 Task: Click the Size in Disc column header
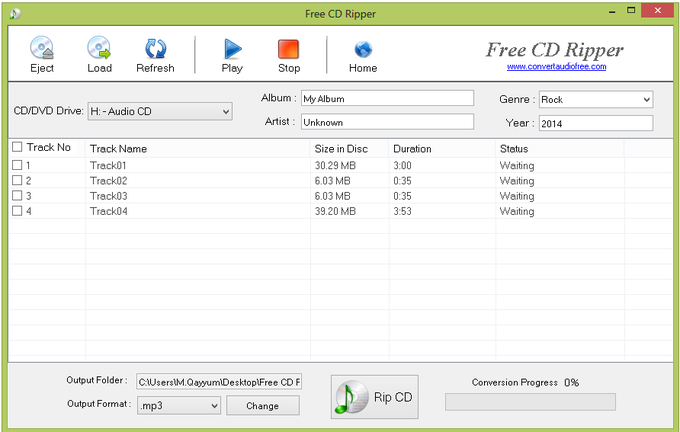(341, 149)
